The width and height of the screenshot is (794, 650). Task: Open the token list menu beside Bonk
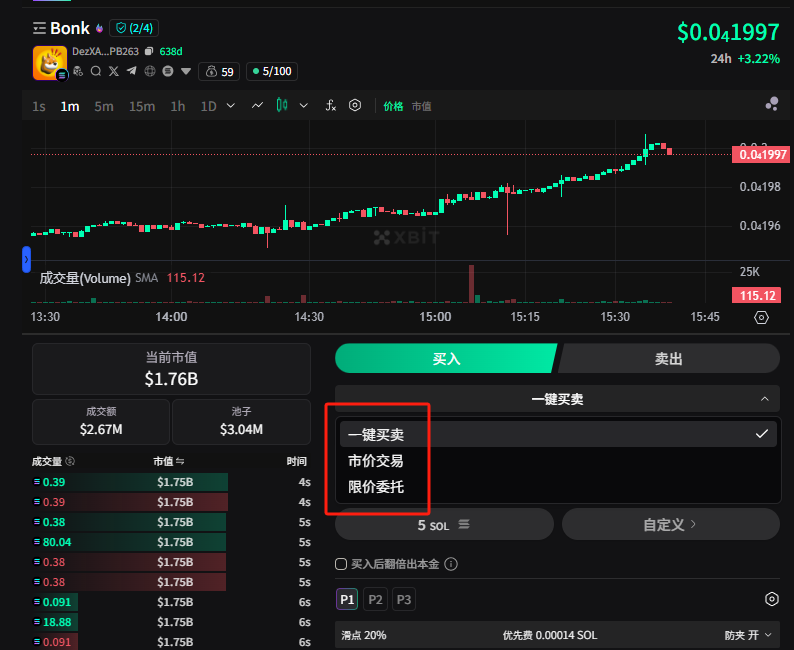39,28
